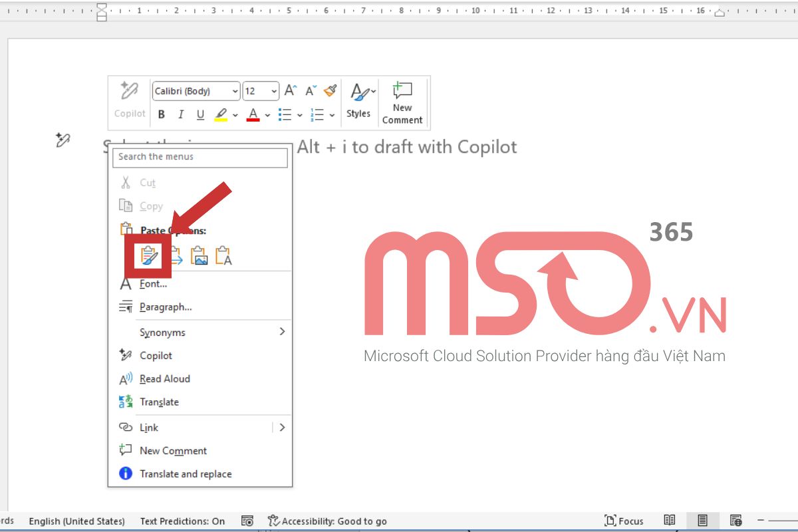Open numbering library dropdown arrow
798x532 pixels.
click(332, 116)
